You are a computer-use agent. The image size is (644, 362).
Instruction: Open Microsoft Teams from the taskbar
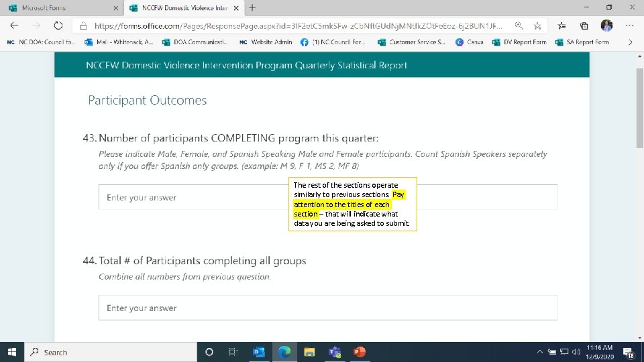(335, 352)
